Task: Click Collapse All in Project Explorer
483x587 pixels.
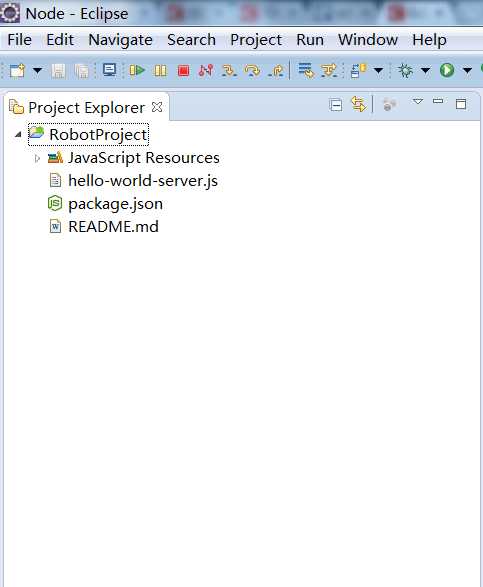Action: coord(336,105)
